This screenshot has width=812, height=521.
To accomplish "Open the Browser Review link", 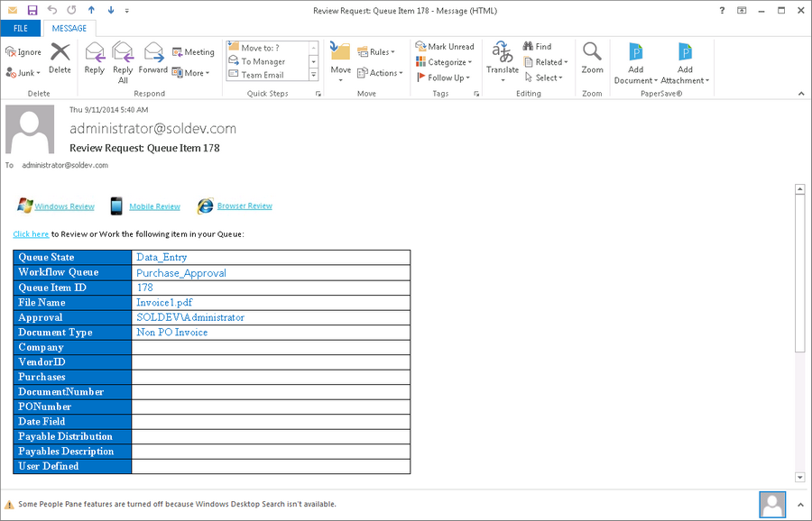I will tap(245, 206).
